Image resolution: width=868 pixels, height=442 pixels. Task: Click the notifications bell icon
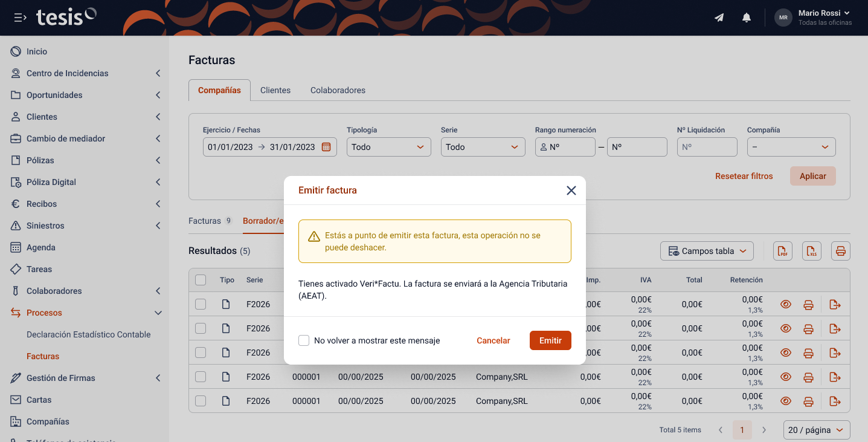tap(746, 18)
